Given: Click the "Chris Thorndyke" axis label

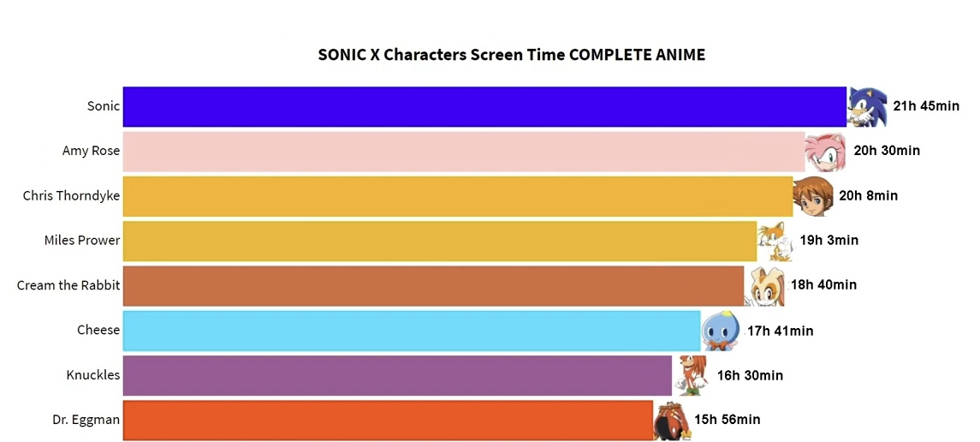Looking at the screenshot, I should point(71,196).
